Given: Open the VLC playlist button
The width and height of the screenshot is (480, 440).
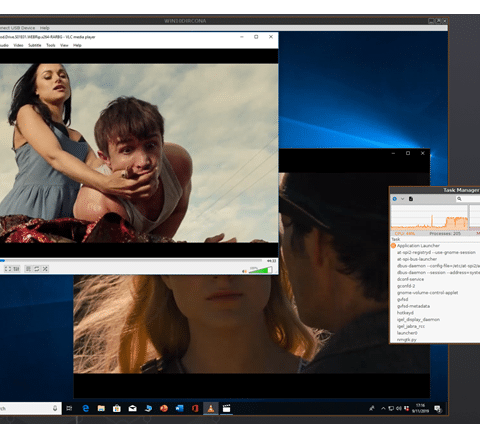Looking at the screenshot, I should pyautogui.click(x=28, y=269).
